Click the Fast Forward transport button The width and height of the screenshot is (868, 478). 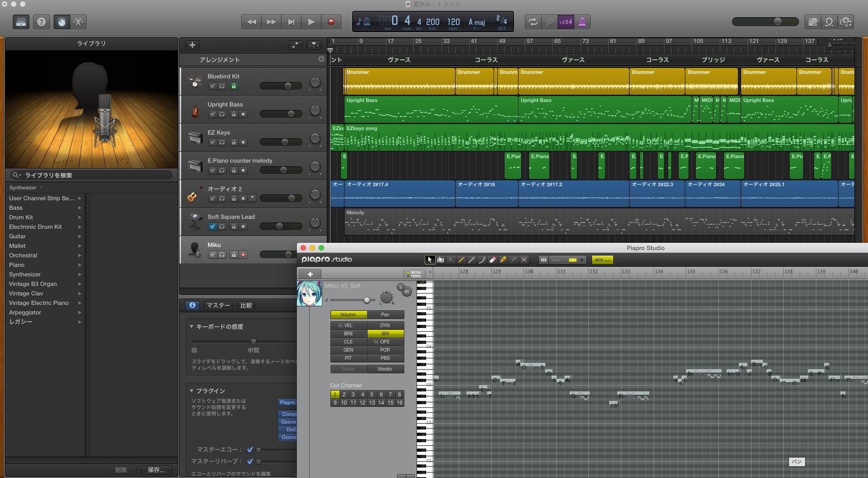[271, 22]
